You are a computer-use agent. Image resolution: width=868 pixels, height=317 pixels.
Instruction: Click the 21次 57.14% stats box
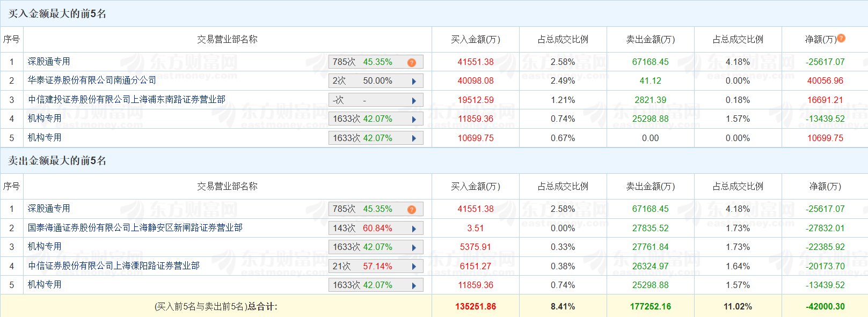tap(370, 267)
